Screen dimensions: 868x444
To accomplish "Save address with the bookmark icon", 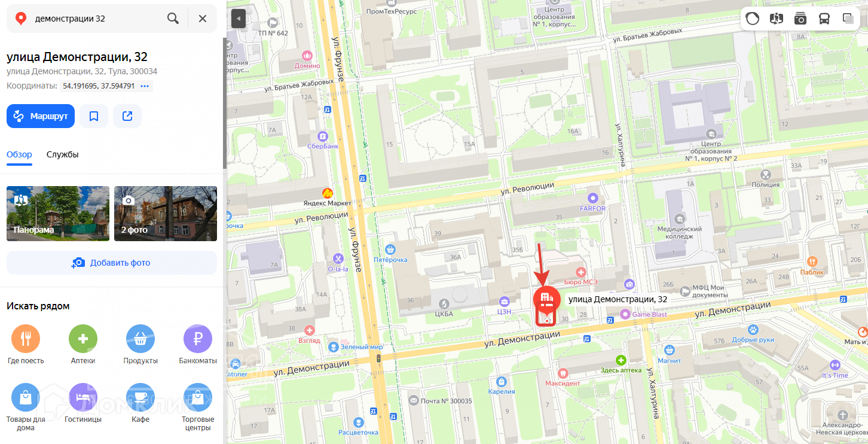I will pyautogui.click(x=94, y=116).
